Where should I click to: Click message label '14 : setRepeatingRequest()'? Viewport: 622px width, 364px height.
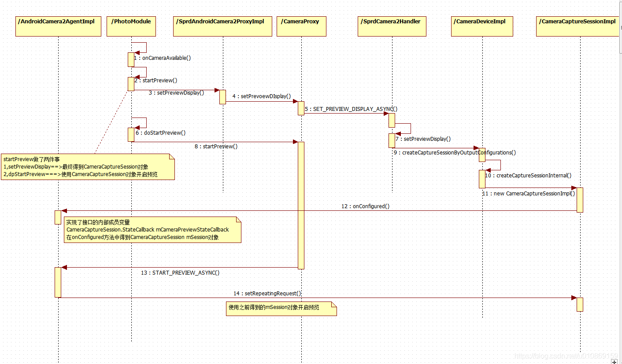[x=267, y=293]
